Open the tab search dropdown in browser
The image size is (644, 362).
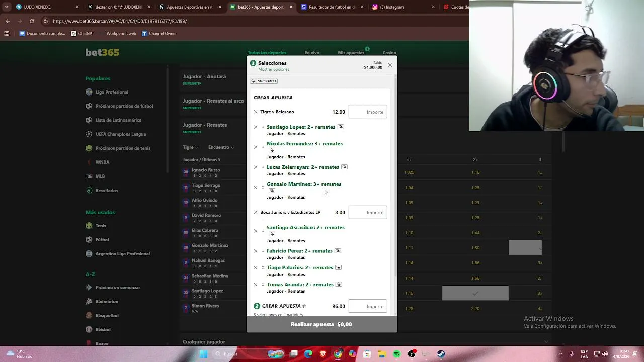[x=7, y=7]
